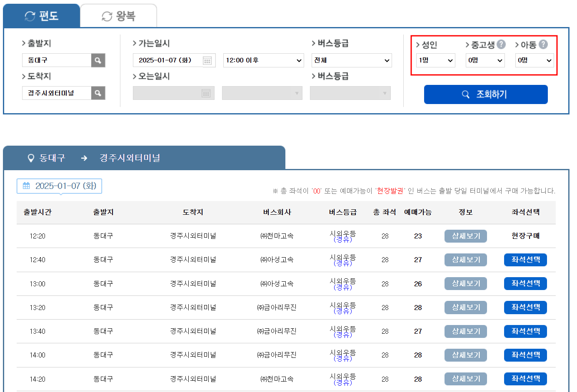The height and width of the screenshot is (392, 577).
Task: Click the disabled 오는일시 calendar icon
Action: coord(206,93)
